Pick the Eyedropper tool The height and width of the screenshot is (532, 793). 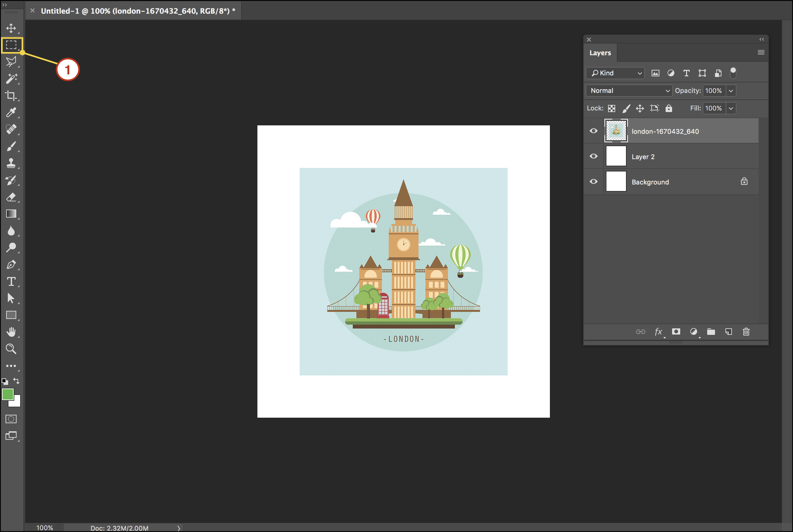(11, 113)
